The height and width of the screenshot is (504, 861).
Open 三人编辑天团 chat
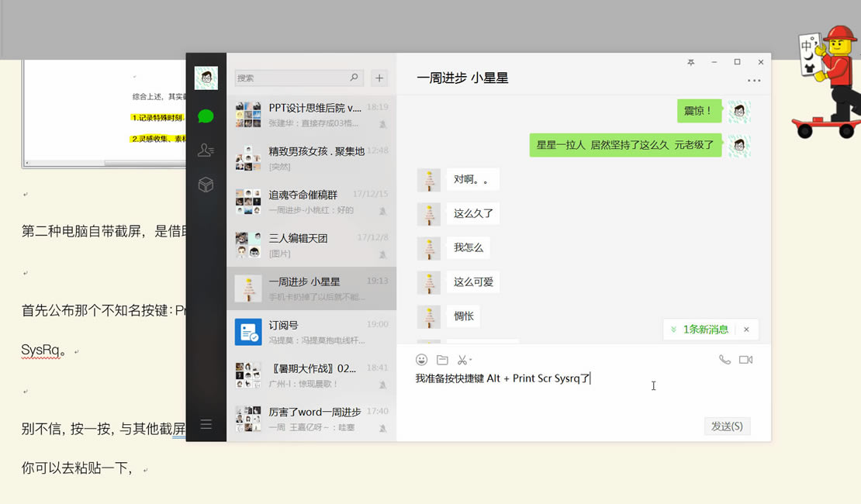pos(311,245)
